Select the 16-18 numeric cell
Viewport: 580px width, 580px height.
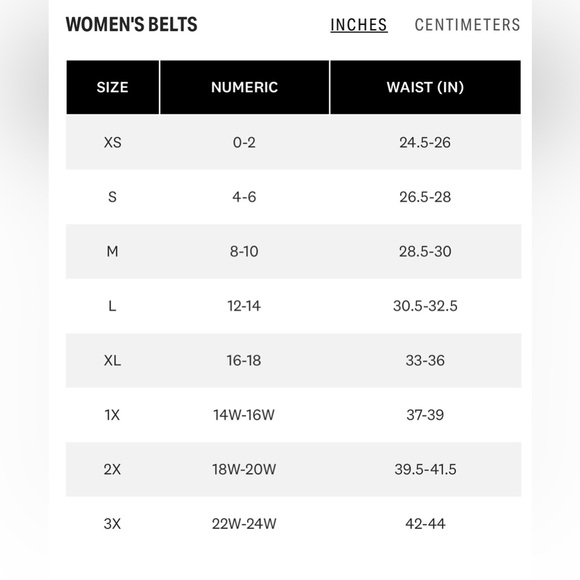(244, 360)
